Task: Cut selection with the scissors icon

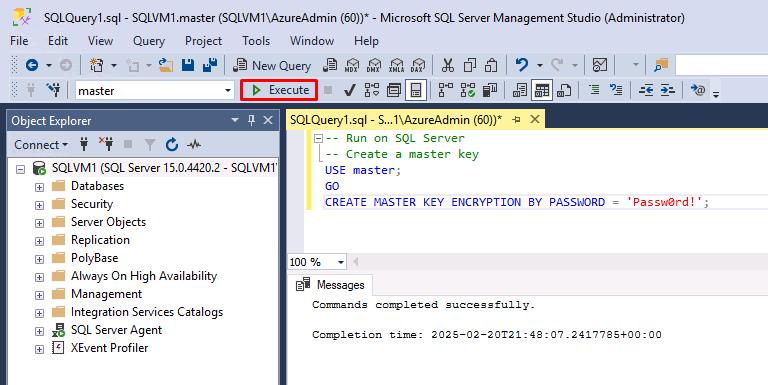Action: [x=448, y=65]
